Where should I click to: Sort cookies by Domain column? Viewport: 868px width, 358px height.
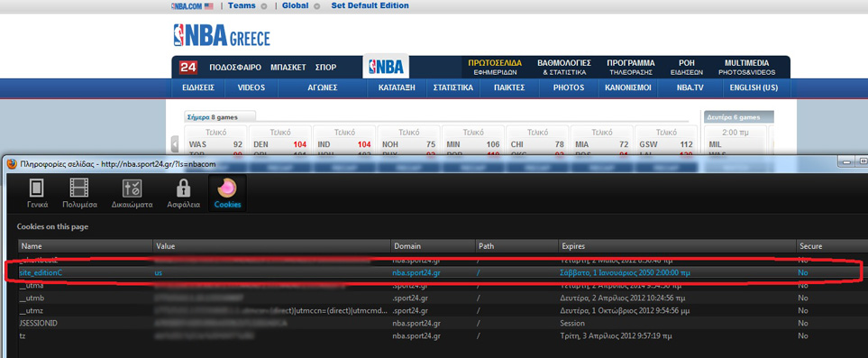[x=433, y=245]
